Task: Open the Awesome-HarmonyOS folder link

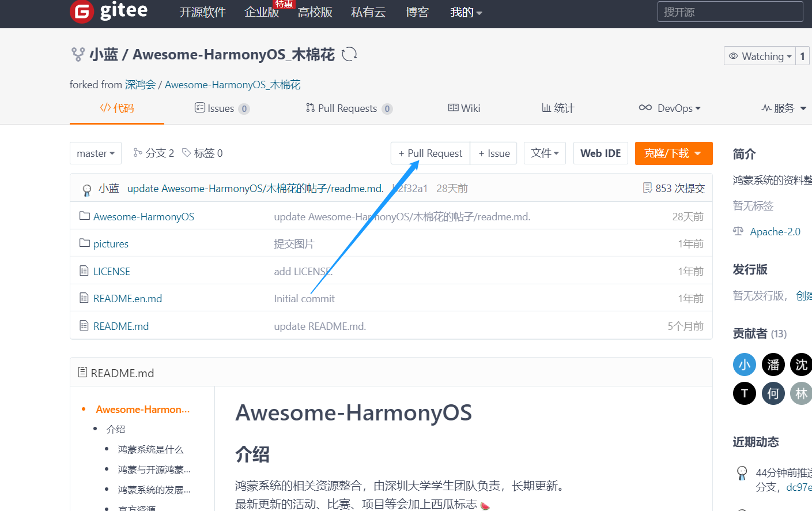Action: (x=143, y=217)
